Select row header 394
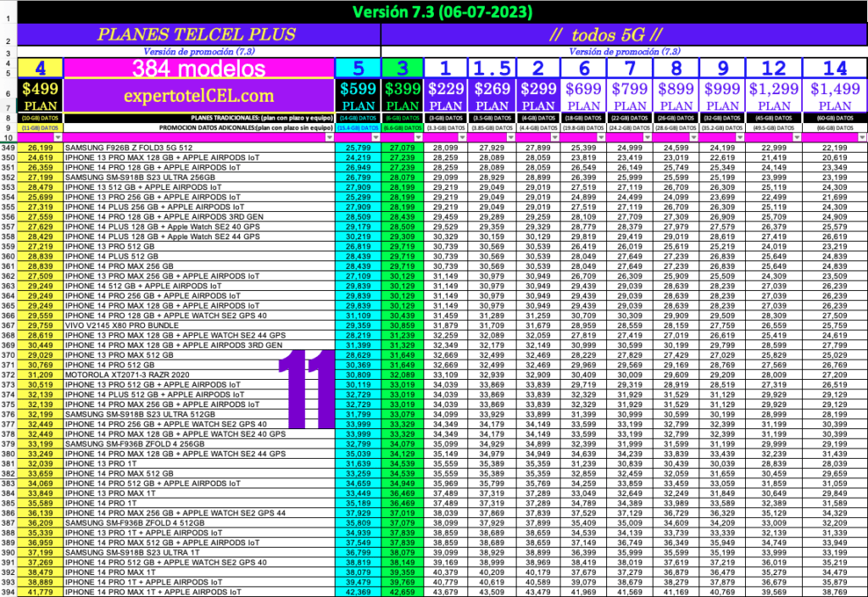Screen dimensions: 868x597 point(8,592)
